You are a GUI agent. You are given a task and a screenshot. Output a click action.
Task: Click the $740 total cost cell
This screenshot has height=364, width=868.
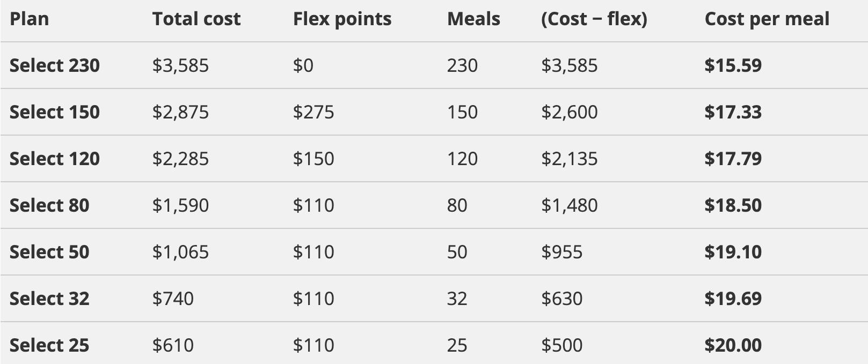(x=173, y=299)
